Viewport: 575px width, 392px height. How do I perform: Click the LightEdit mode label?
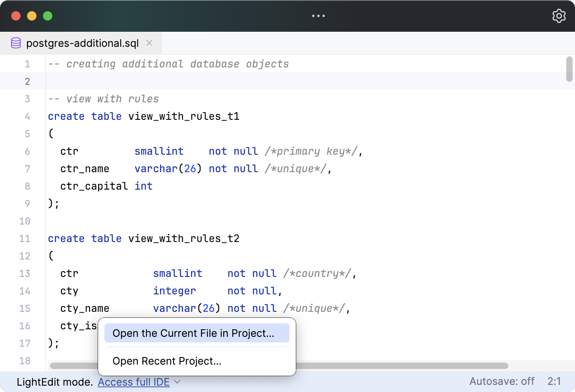(x=54, y=382)
